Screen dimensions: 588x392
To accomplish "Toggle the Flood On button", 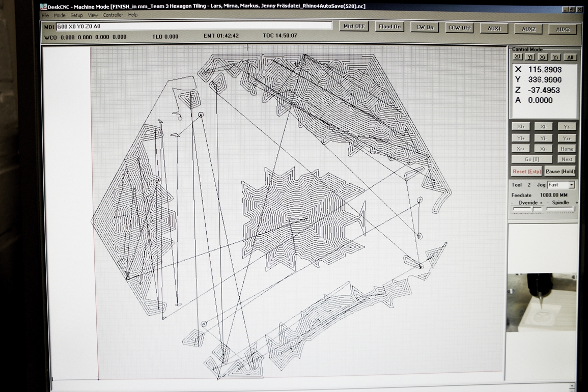I will click(389, 26).
